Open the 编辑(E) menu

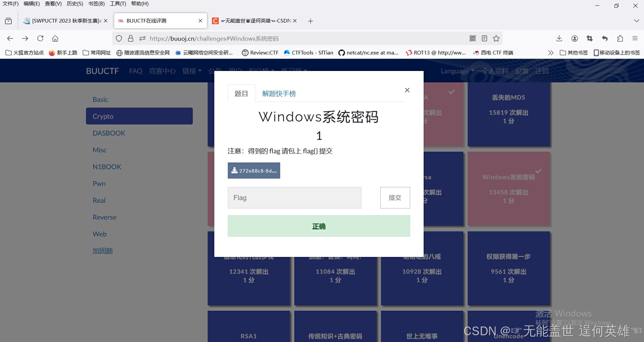[32, 4]
